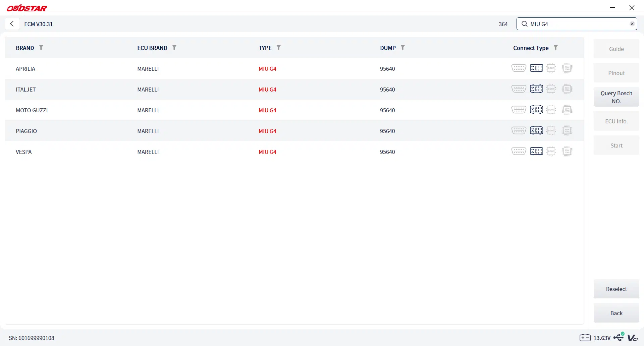644x346 pixels.
Task: Click the BDM JTAG chip icon in the APRILIA row
Action: [x=567, y=68]
